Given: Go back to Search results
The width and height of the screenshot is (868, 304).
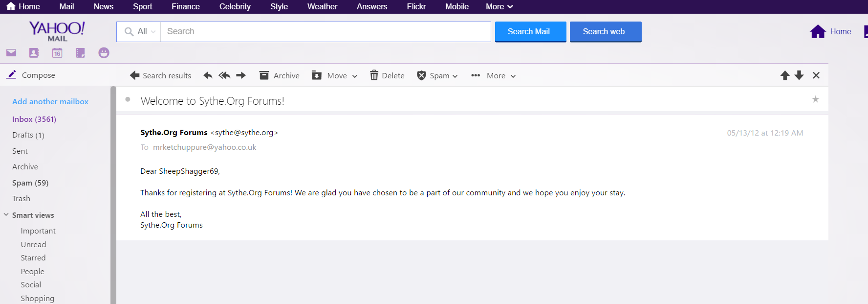Looking at the screenshot, I should [x=160, y=75].
